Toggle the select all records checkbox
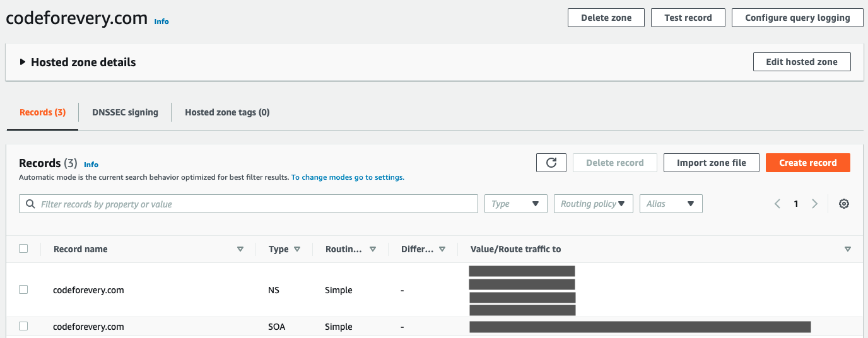Screen dimensions: 868x338 [23, 248]
